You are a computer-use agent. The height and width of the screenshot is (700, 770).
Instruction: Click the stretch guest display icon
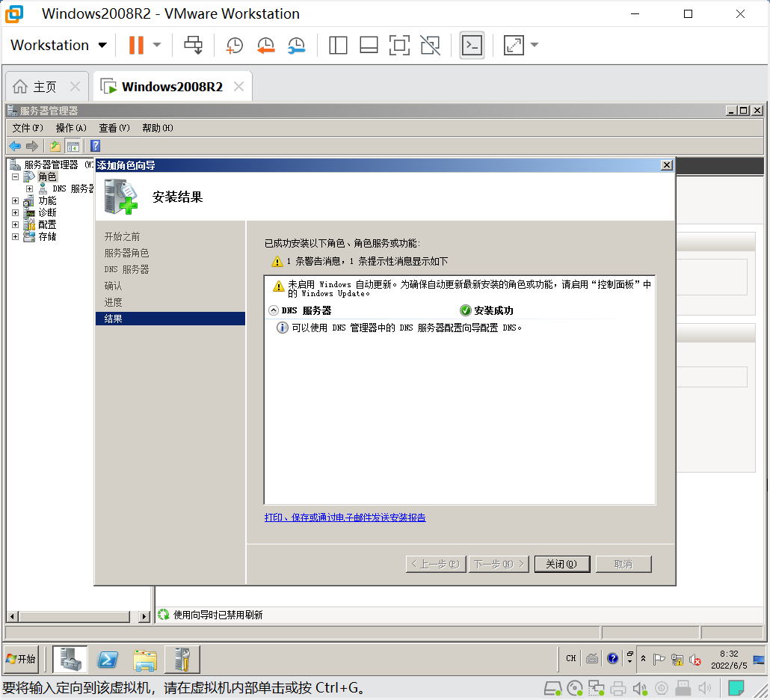514,45
